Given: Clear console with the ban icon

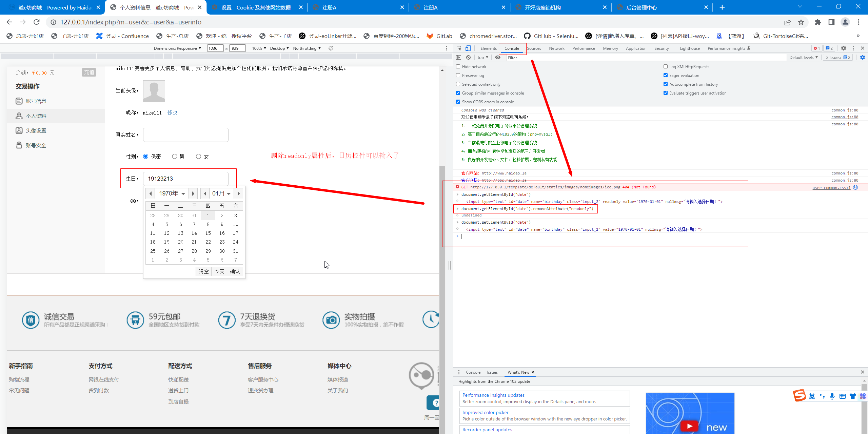Looking at the screenshot, I should [x=468, y=58].
